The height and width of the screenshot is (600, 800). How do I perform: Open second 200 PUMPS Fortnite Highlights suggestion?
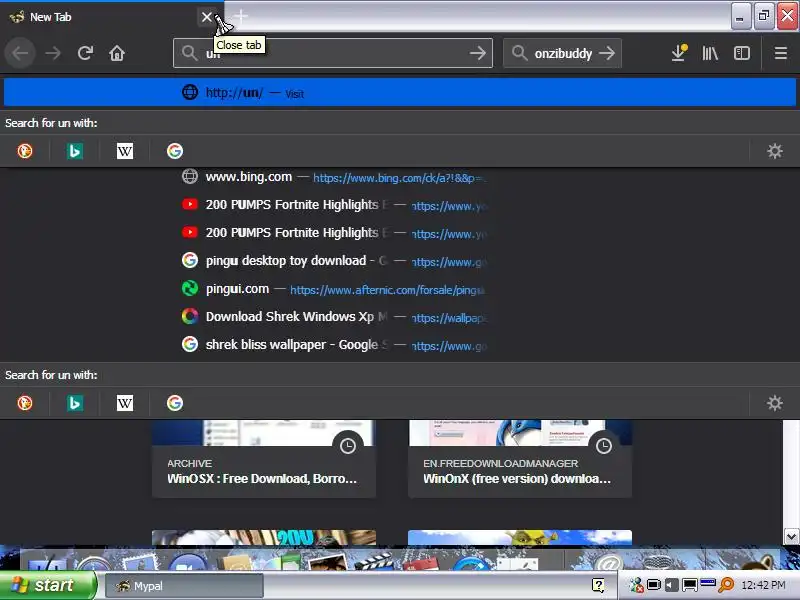tap(334, 233)
